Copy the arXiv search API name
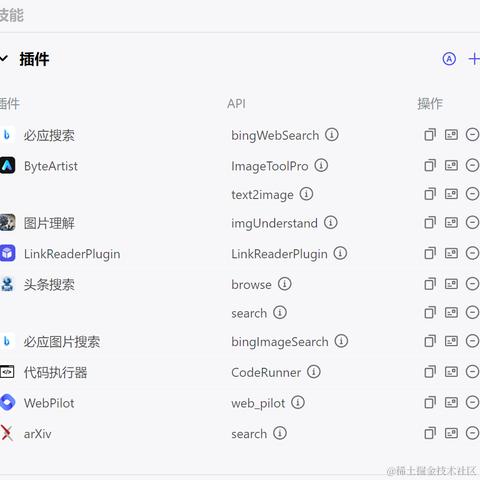 coord(430,433)
